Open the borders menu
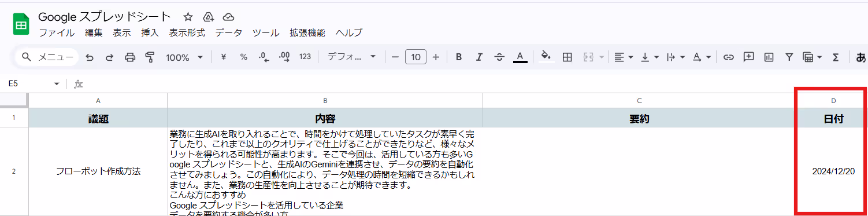 pyautogui.click(x=567, y=57)
